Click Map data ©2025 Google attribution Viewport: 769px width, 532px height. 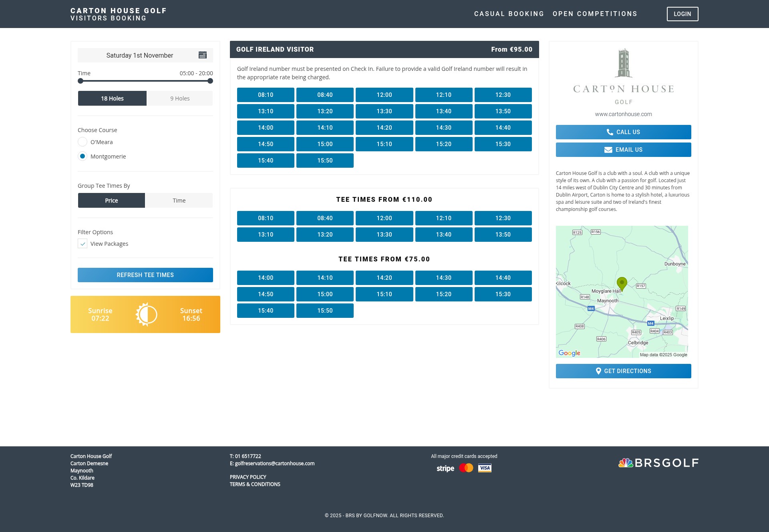point(663,355)
